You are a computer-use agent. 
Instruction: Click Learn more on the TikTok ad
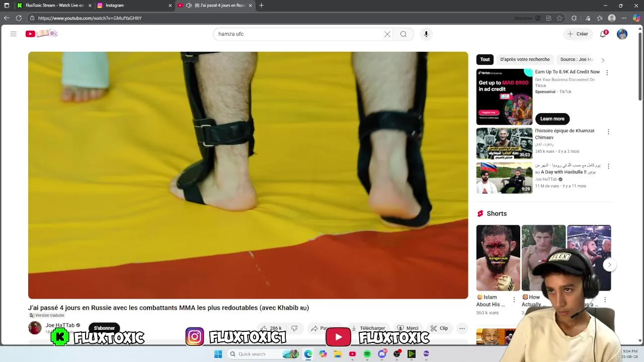coord(552,119)
